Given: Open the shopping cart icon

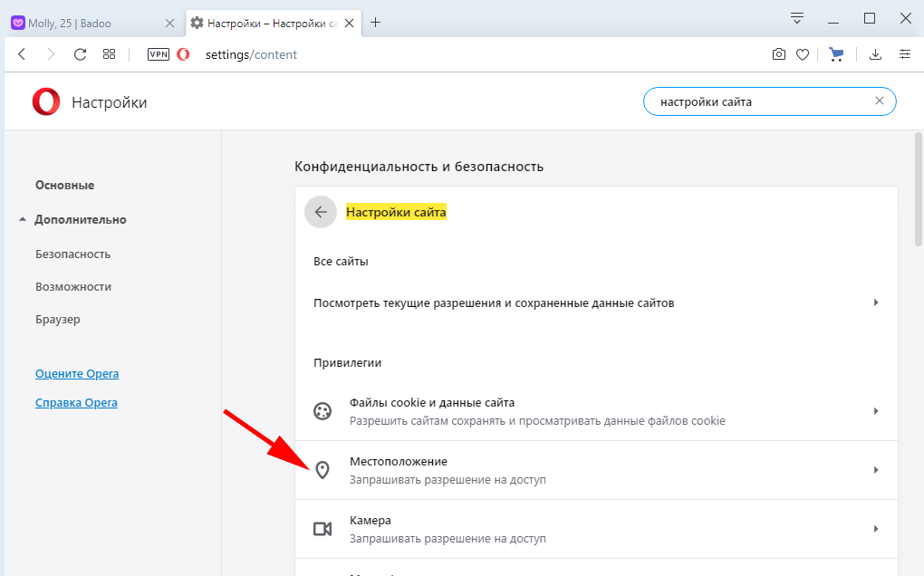Looking at the screenshot, I should pyautogui.click(x=836, y=54).
